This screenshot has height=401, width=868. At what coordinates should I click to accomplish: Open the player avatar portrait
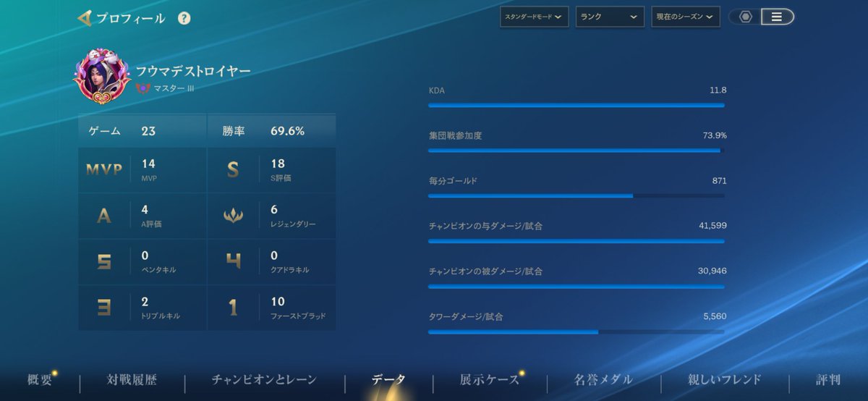coord(103,77)
